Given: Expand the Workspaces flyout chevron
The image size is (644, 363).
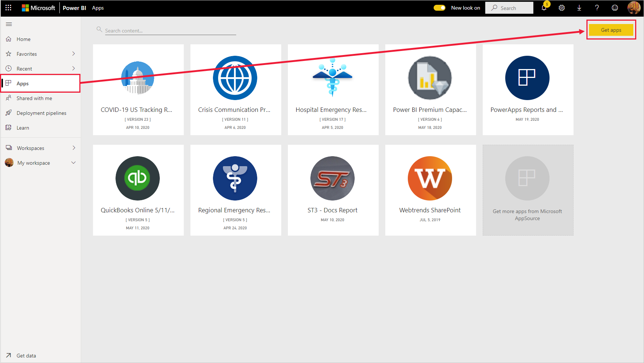Looking at the screenshot, I should pyautogui.click(x=74, y=148).
